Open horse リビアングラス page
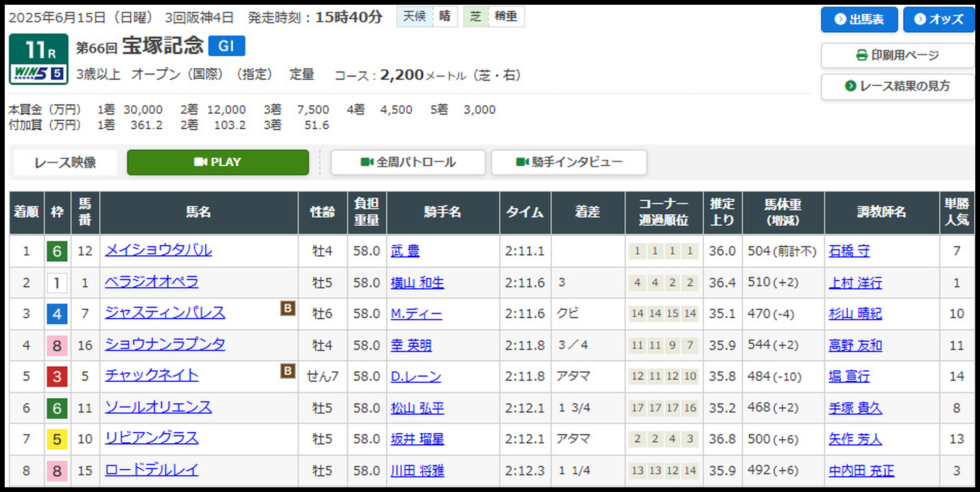This screenshot has width=980, height=492. tap(152, 438)
